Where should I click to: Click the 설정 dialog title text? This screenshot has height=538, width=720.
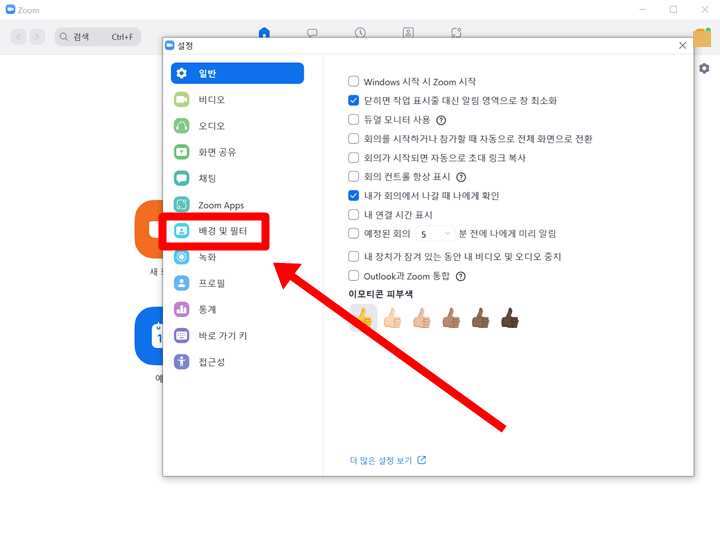coord(186,45)
